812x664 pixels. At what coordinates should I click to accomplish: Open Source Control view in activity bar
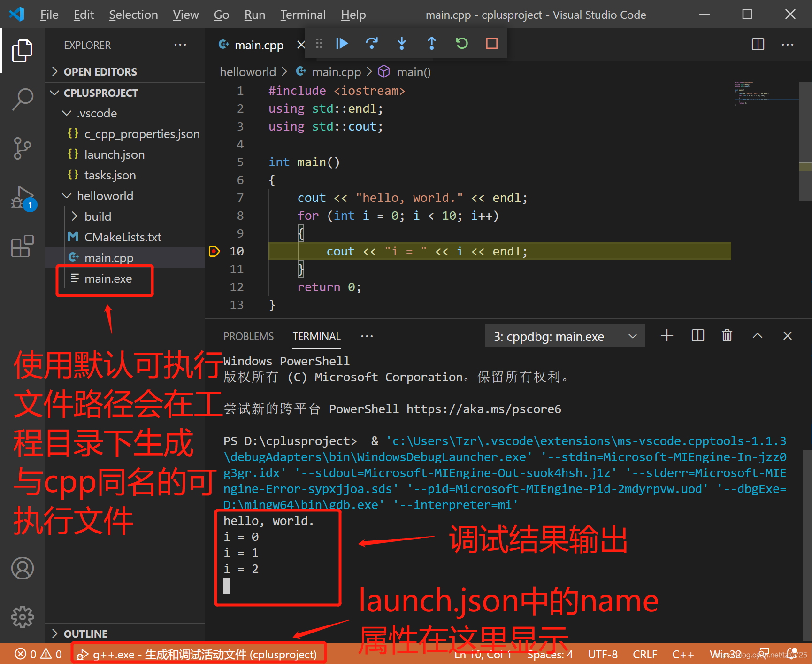tap(22, 148)
